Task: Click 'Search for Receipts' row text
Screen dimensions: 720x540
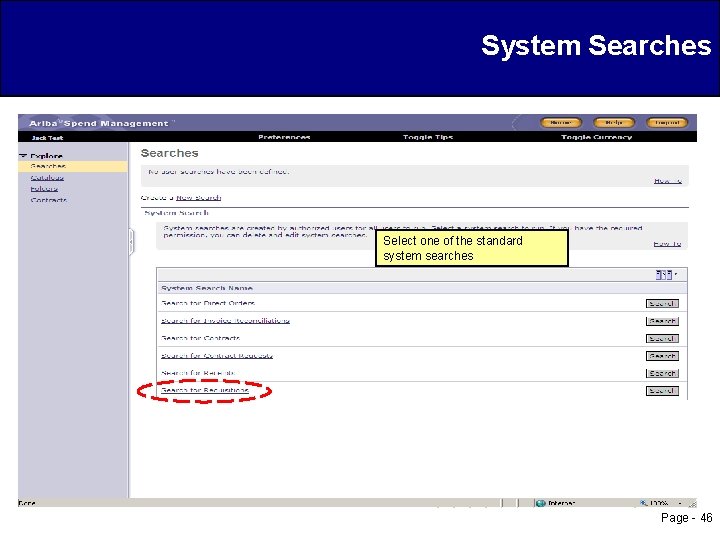Action: tap(198, 373)
